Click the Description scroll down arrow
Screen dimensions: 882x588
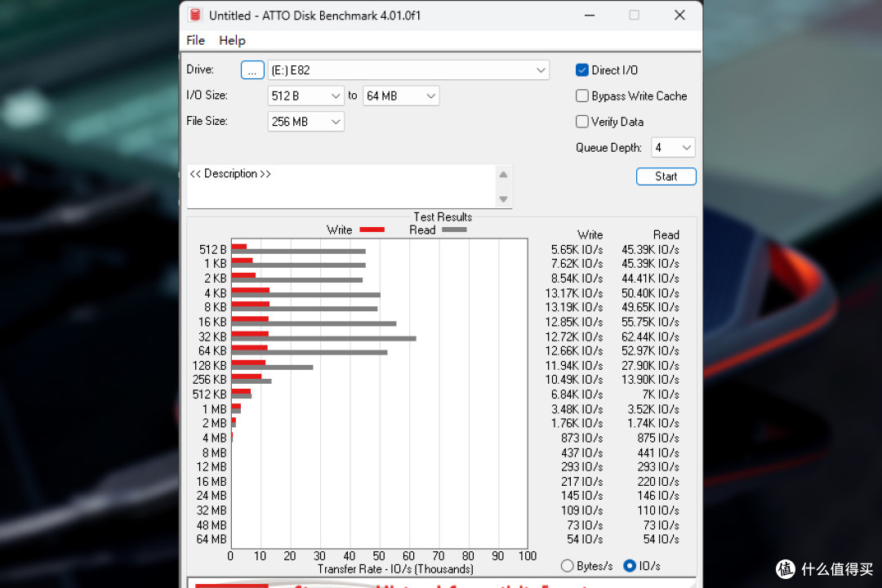pos(503,199)
